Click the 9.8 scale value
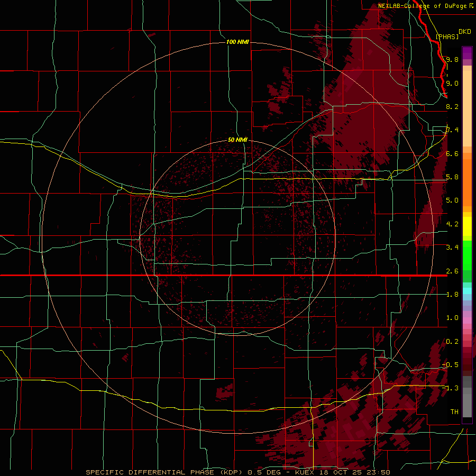The image size is (476, 476). point(452,59)
